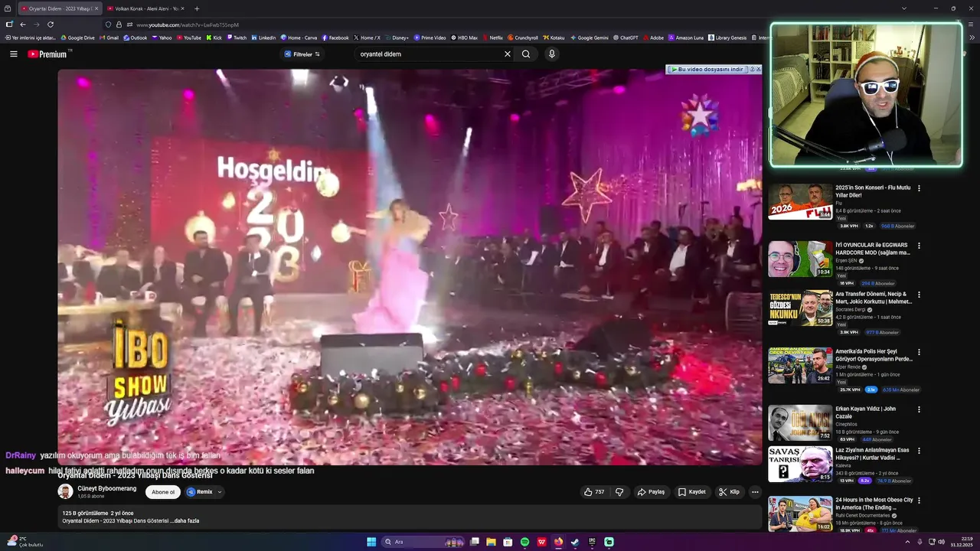
Task: Open options for 2025'in Son Konseri video
Action: click(919, 187)
